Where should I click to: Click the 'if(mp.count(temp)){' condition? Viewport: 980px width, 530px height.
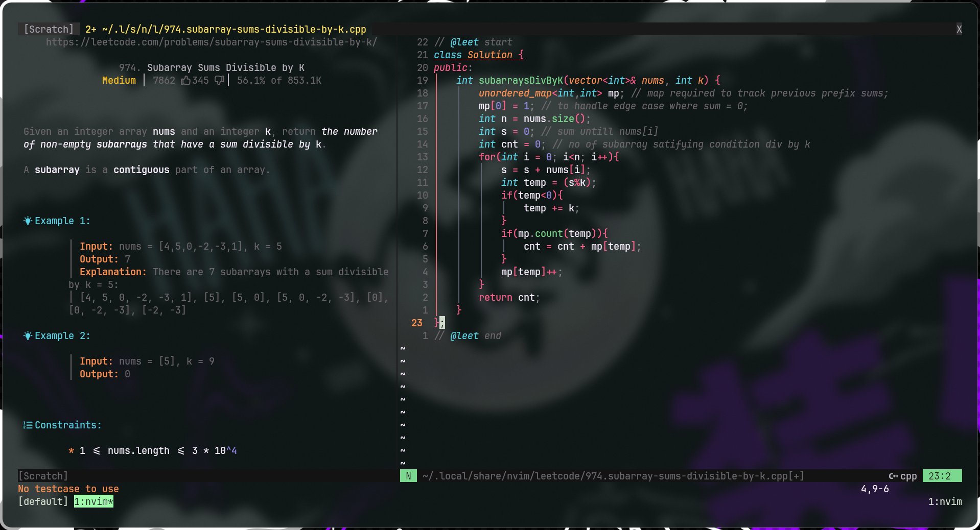click(x=554, y=234)
